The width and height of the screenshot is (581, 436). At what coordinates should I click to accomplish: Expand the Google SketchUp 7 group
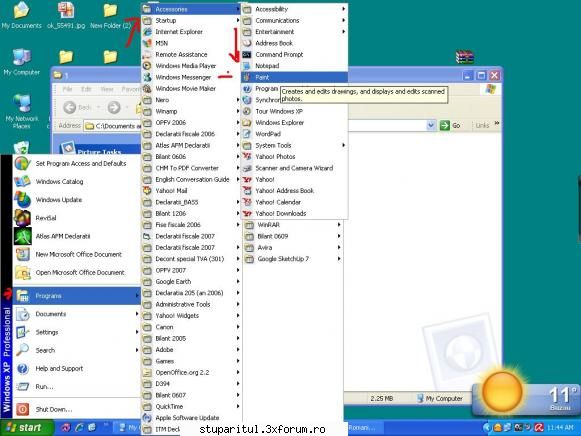click(293, 259)
